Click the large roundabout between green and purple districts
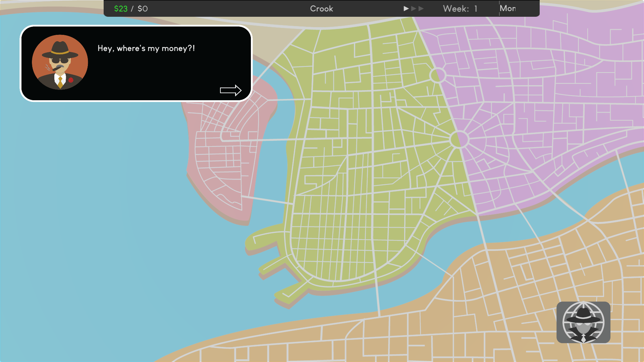 click(x=459, y=139)
